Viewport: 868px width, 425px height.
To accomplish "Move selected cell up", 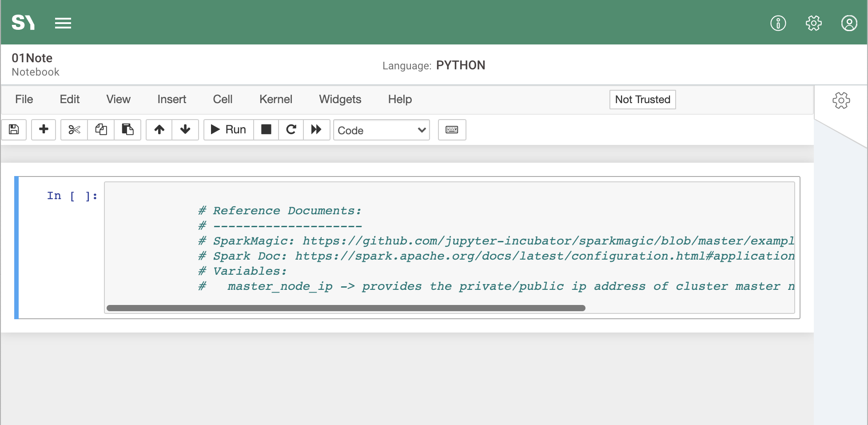I will (x=159, y=129).
